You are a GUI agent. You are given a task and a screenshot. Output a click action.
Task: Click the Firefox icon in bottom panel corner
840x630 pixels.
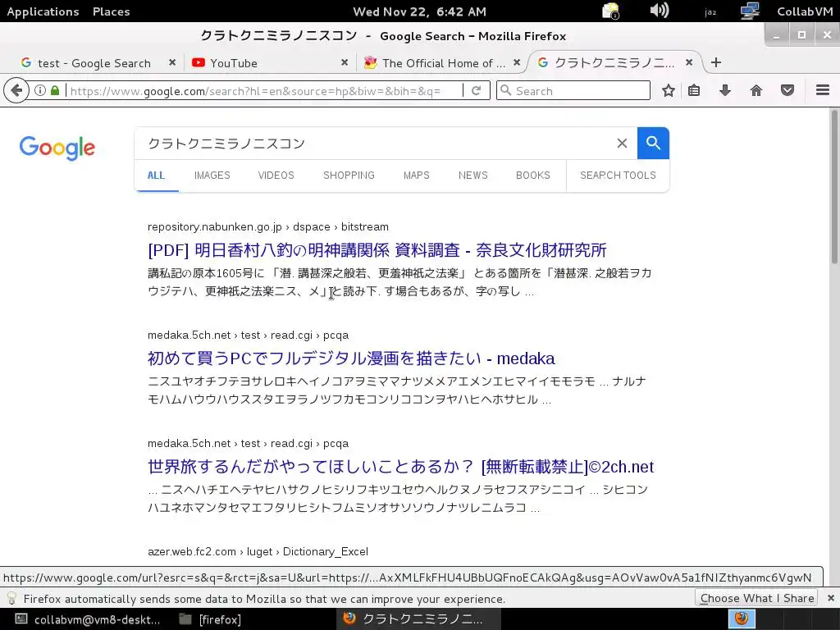(x=742, y=619)
